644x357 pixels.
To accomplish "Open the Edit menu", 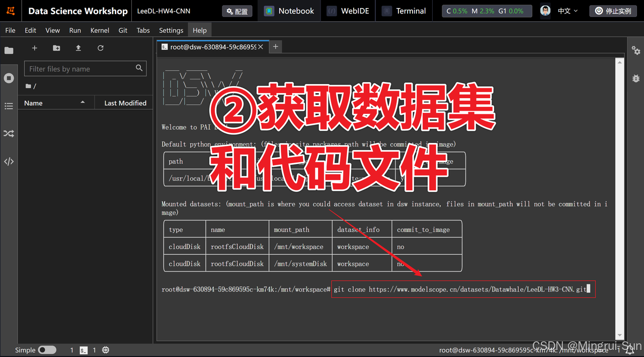I will [x=31, y=30].
